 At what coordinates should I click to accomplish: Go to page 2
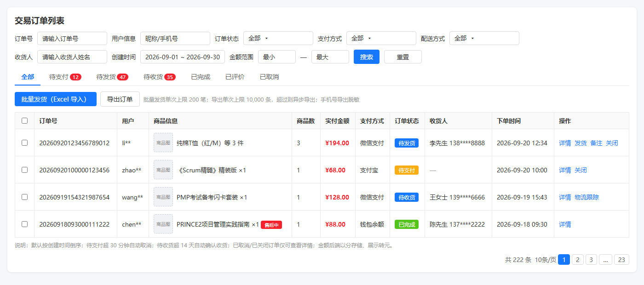pyautogui.click(x=578, y=260)
